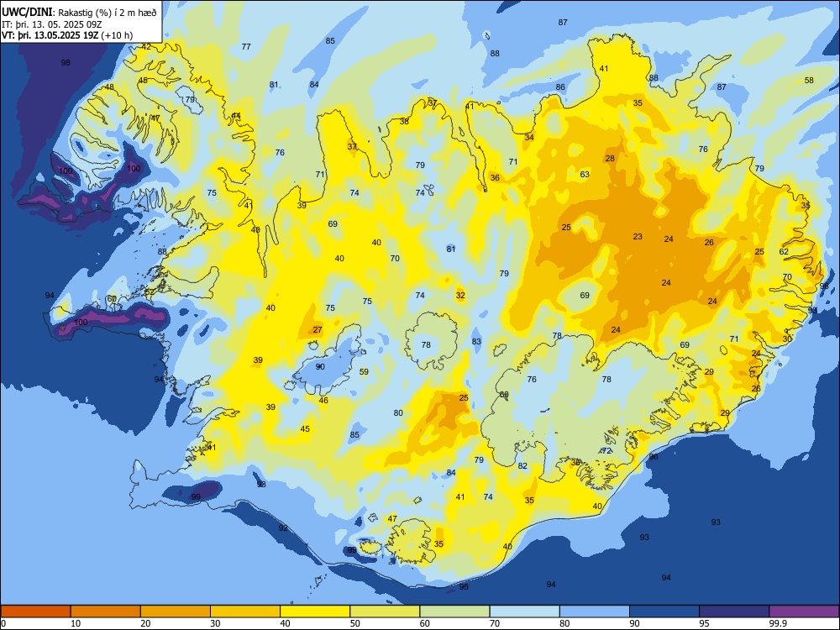Click humidity value 23 in the orange area
Image resolution: width=840 pixels, height=630 pixels.
[x=638, y=236]
